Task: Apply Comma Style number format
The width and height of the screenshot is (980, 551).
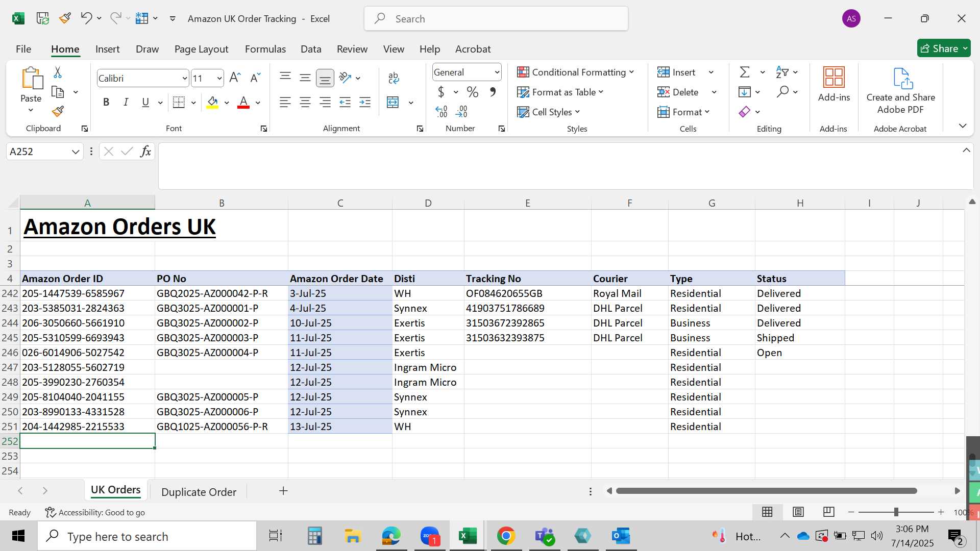Action: click(x=493, y=92)
